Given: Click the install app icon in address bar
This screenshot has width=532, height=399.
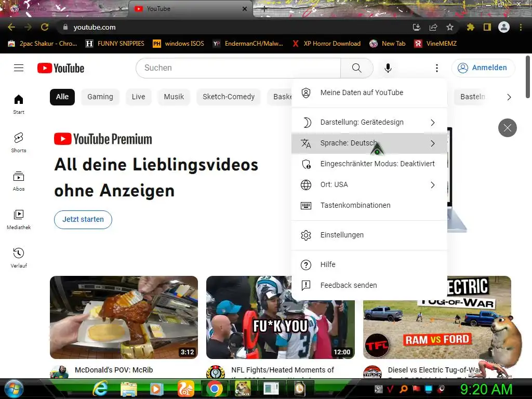Looking at the screenshot, I should coord(416,27).
